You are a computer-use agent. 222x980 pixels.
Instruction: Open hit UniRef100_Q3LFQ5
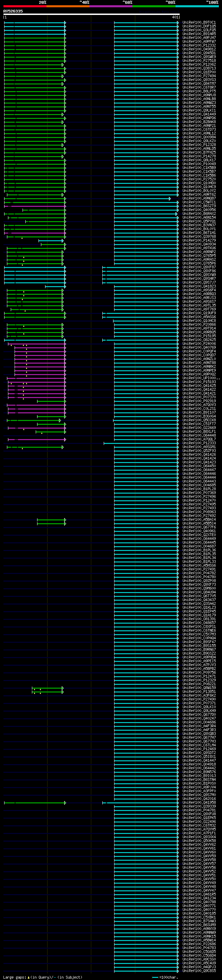coord(199,30)
